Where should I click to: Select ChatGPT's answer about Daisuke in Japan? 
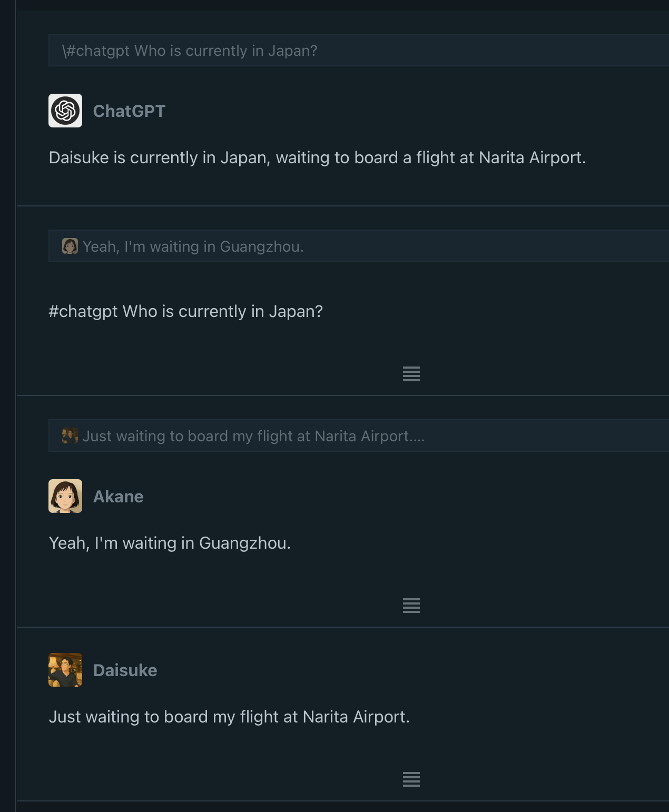tap(317, 157)
